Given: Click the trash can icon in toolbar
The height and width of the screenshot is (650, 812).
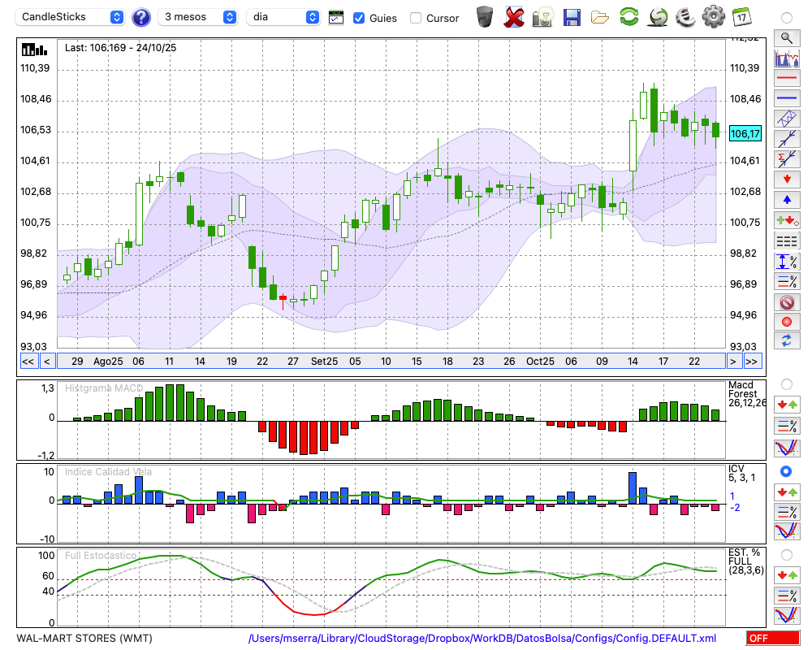Looking at the screenshot, I should point(485,16).
